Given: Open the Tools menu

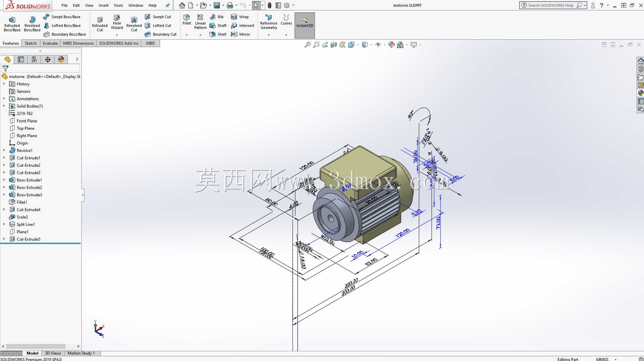Looking at the screenshot, I should coord(118,5).
